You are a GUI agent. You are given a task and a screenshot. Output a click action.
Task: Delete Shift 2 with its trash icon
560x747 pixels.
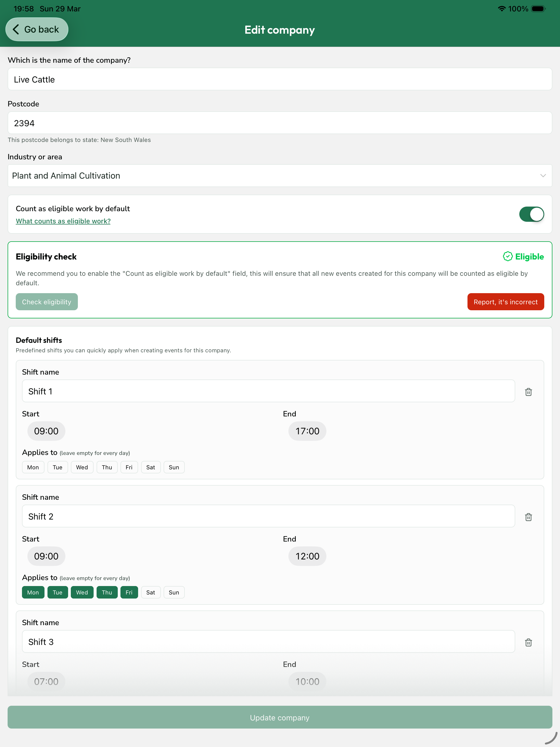(x=528, y=517)
